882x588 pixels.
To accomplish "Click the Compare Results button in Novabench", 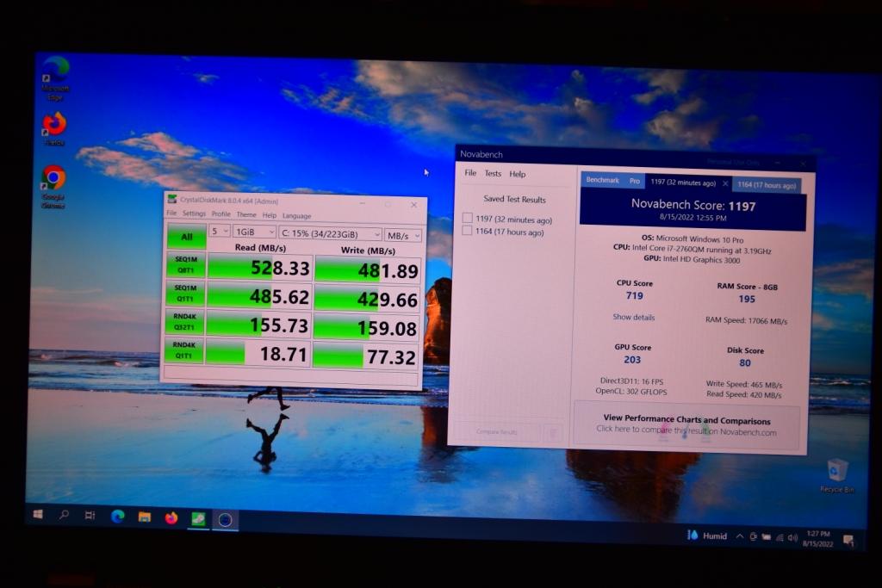I will coord(497,431).
